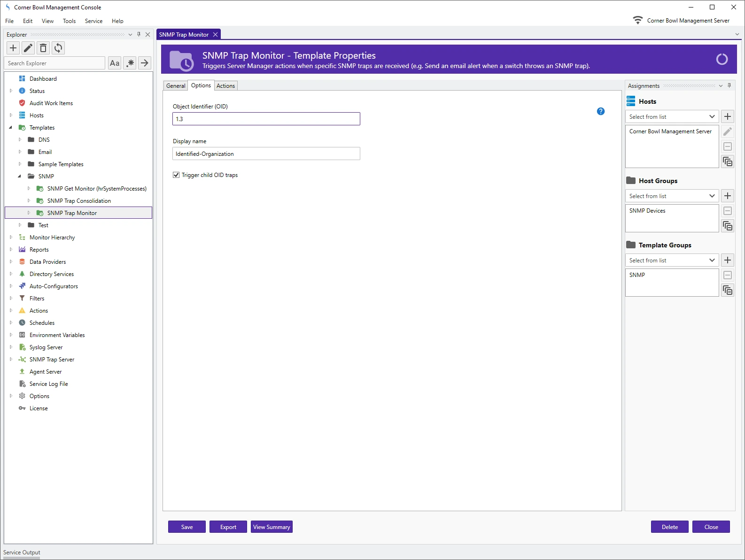This screenshot has width=745, height=560.
Task: Add selected host with Hosts plus button
Action: [727, 116]
